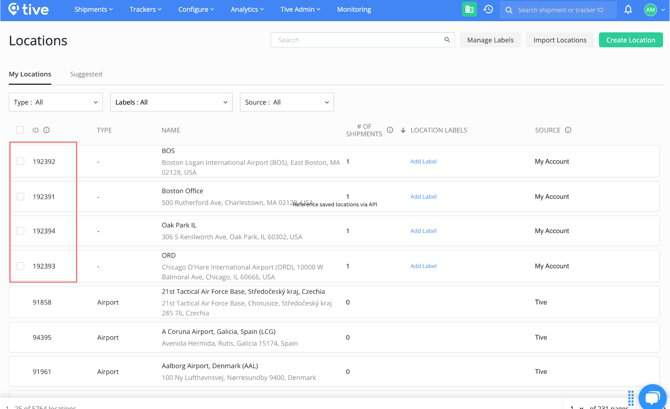The image size is (670, 409).
Task: Click the Create Location button
Action: pos(630,40)
